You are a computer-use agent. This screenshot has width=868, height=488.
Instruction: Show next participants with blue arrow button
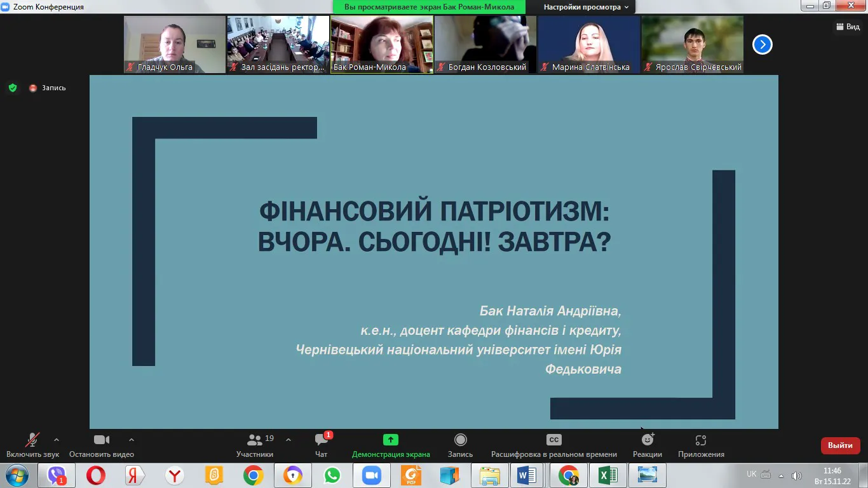(762, 44)
